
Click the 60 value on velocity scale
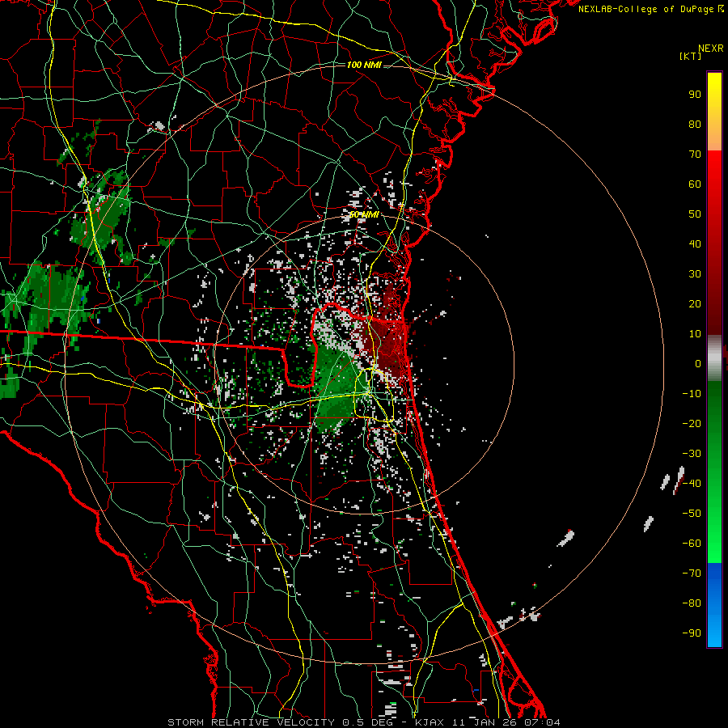point(695,184)
